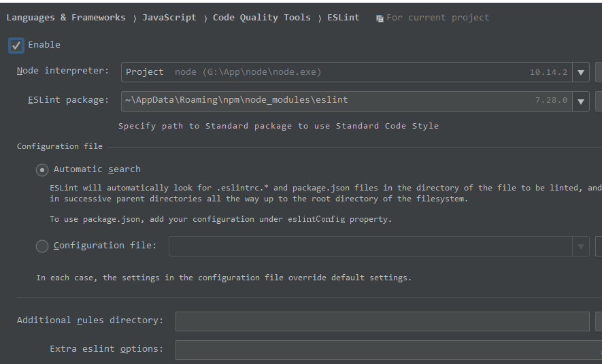Viewport: 602px width, 364px height.
Task: Click 'Specify path to Standard package' hint
Action: coord(278,126)
